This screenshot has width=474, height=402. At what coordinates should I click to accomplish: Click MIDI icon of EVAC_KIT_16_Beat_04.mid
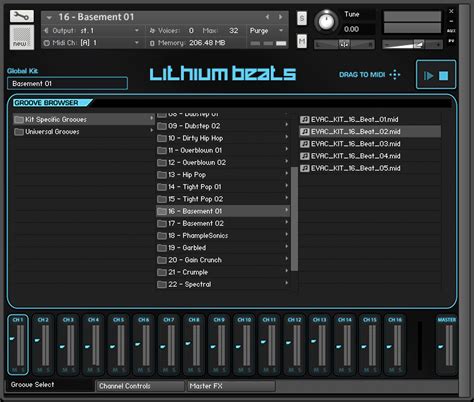(x=304, y=156)
